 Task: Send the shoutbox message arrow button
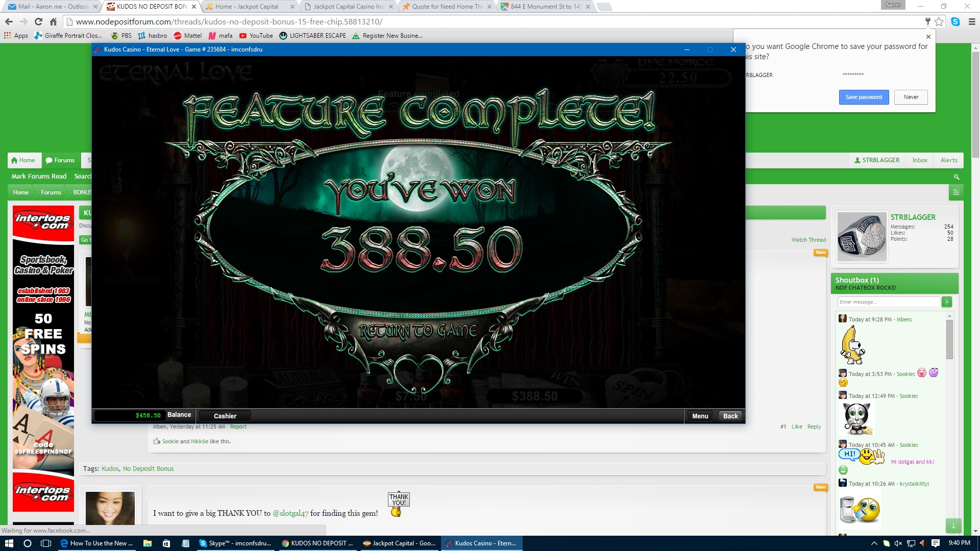pos(947,302)
